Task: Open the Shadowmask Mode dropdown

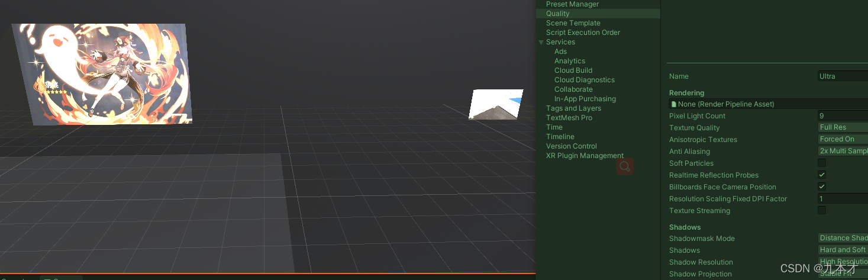Action: [843, 238]
